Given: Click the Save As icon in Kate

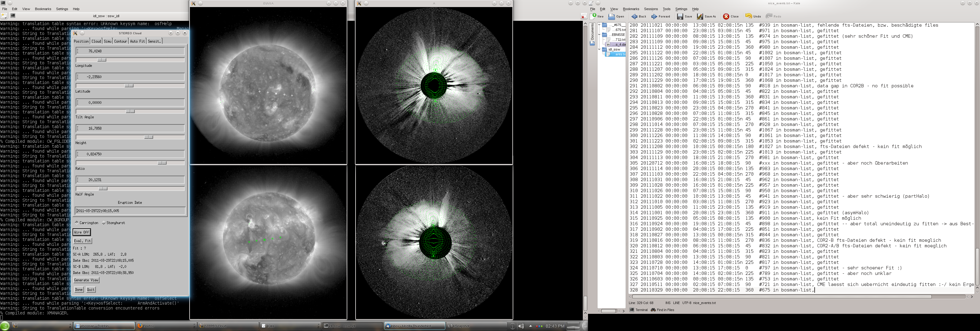Looking at the screenshot, I should (x=700, y=16).
